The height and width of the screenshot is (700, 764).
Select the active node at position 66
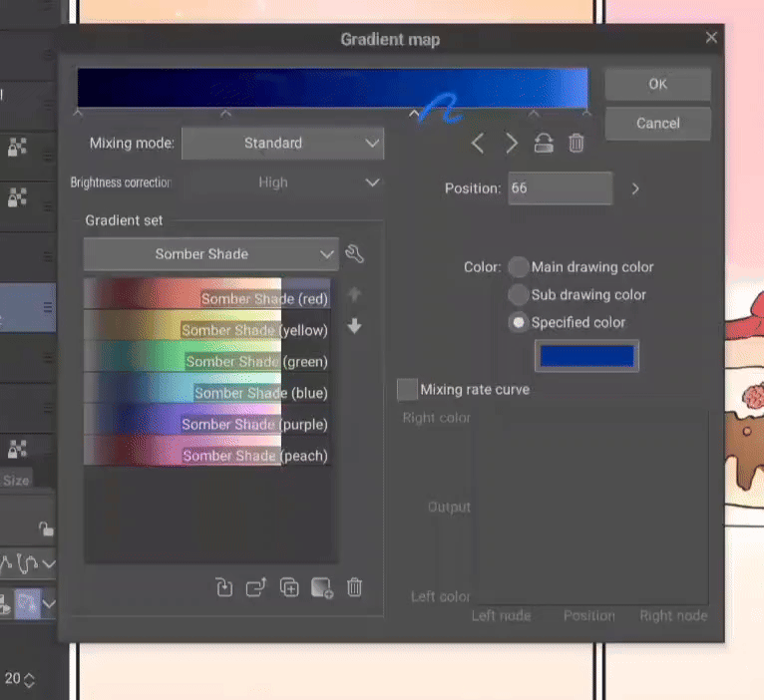414,114
